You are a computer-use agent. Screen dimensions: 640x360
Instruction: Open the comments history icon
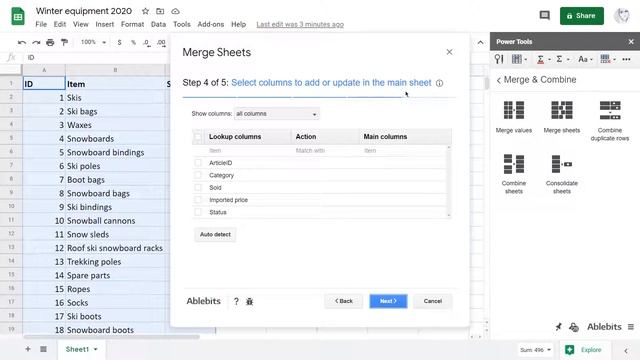click(x=544, y=16)
